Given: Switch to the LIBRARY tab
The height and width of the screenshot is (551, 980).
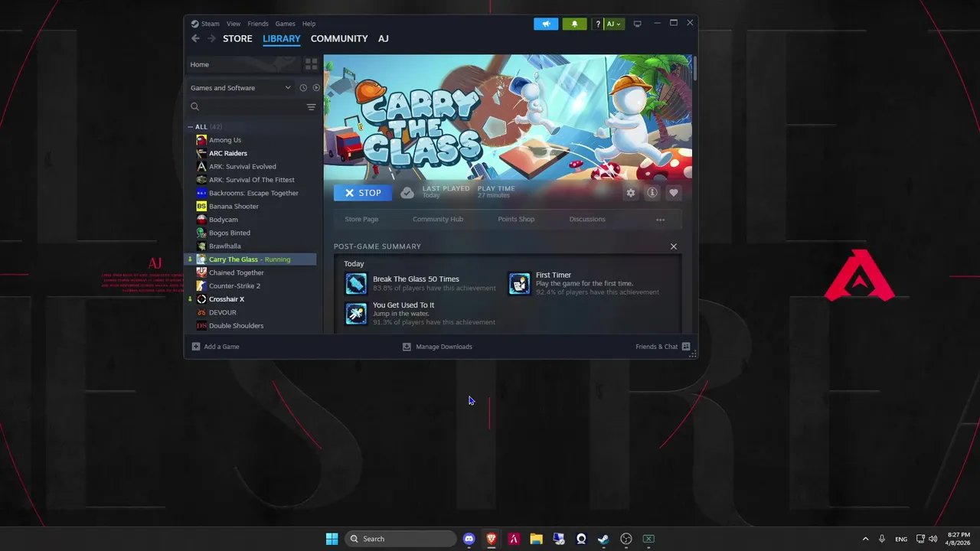Looking at the screenshot, I should pos(282,38).
